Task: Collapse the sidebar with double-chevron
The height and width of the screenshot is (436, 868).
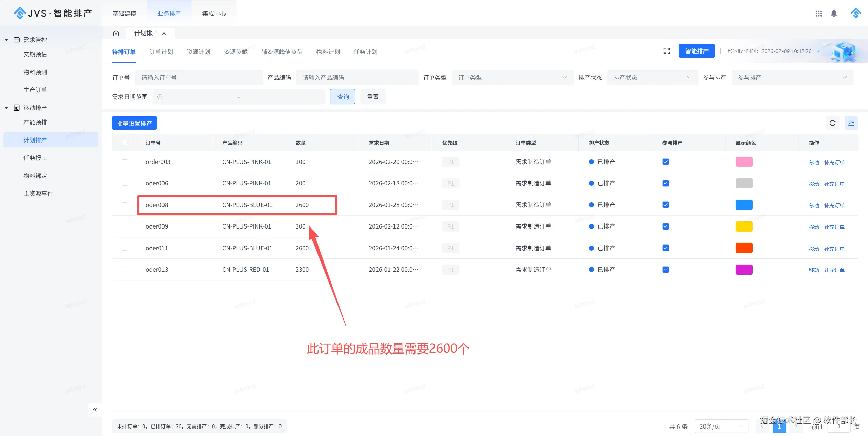Action: pyautogui.click(x=95, y=410)
